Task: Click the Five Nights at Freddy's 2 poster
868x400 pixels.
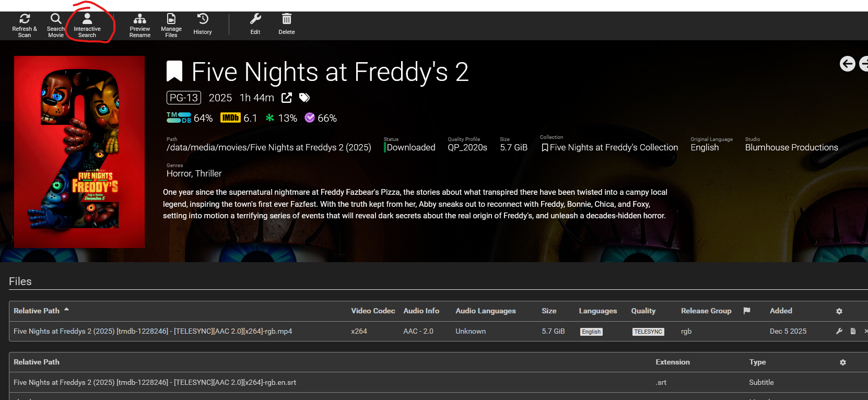Action: (79, 152)
